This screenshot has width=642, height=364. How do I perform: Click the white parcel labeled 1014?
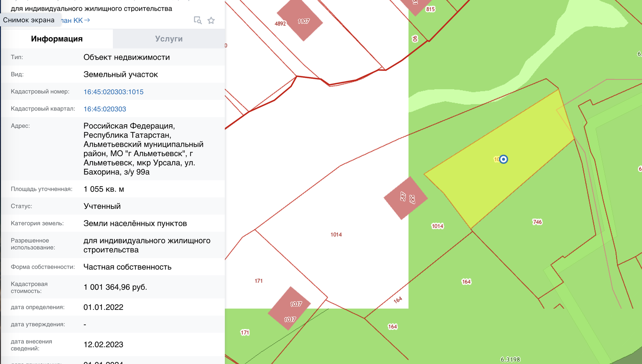336,235
